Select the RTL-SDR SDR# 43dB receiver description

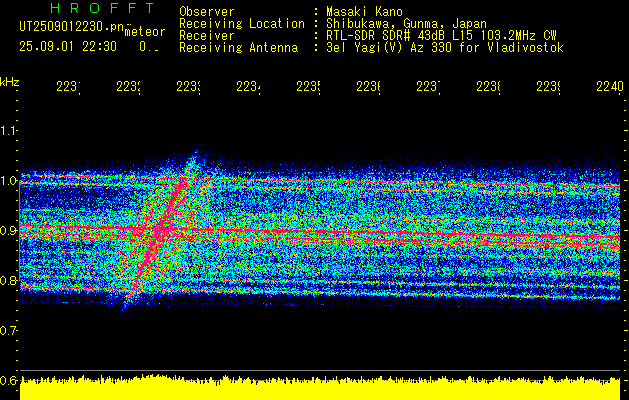[x=441, y=36]
